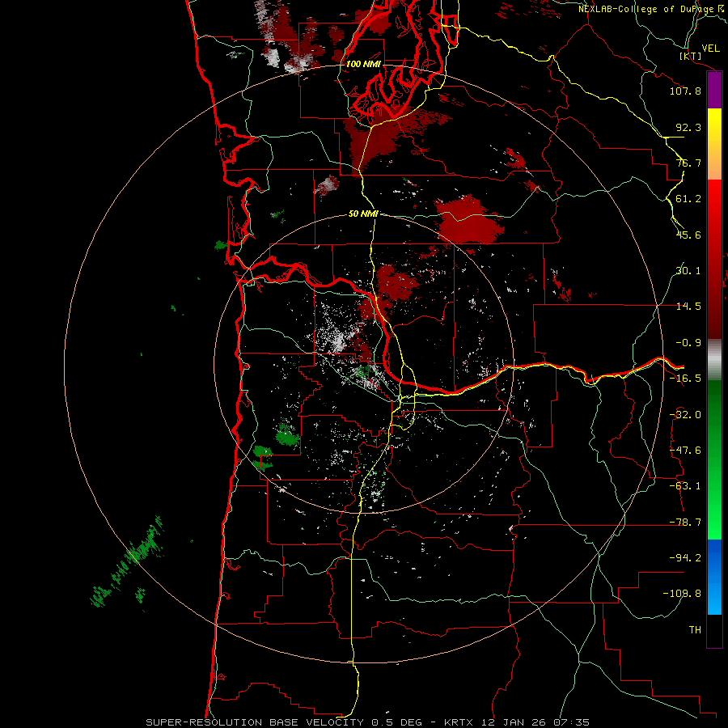Click the -109.8 velocity scale value
The width and height of the screenshot is (728, 728).
click(682, 594)
